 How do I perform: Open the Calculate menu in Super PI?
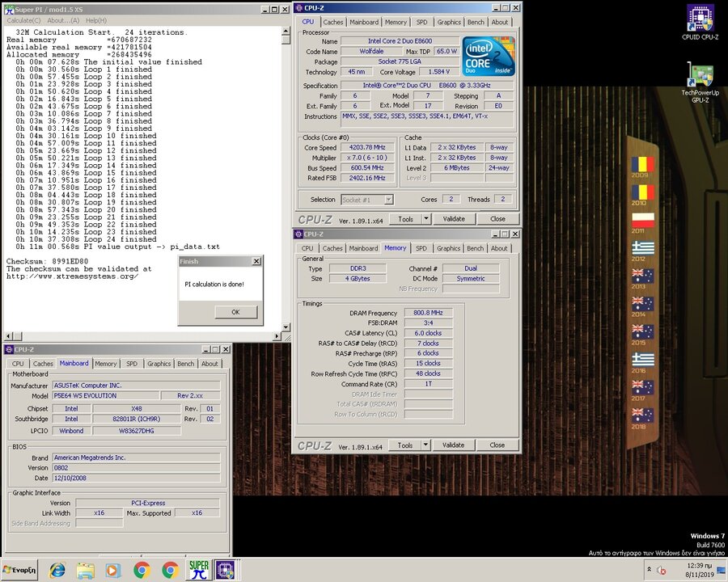coord(23,20)
